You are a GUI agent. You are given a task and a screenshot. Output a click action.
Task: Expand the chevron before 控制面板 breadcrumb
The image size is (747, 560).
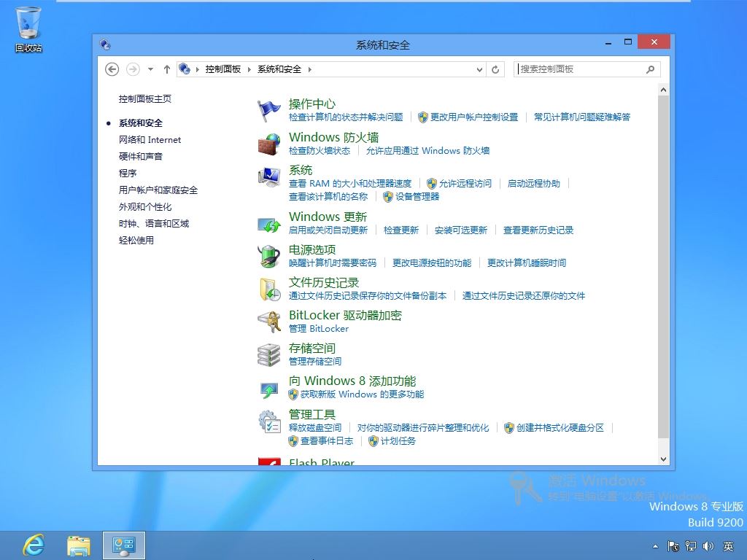(x=197, y=69)
